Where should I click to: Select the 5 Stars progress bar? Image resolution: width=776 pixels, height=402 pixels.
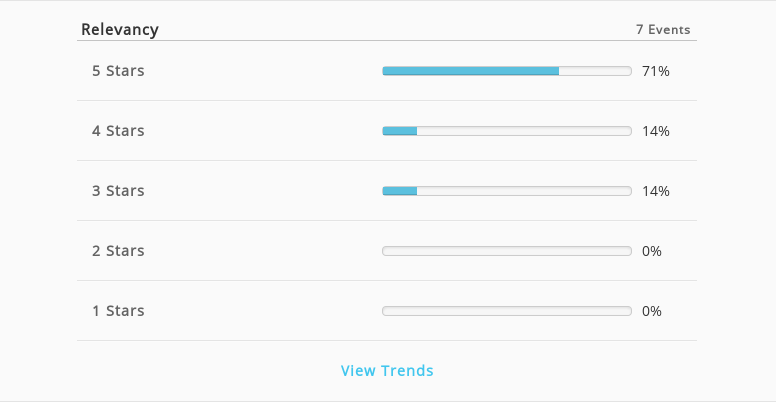pos(507,71)
